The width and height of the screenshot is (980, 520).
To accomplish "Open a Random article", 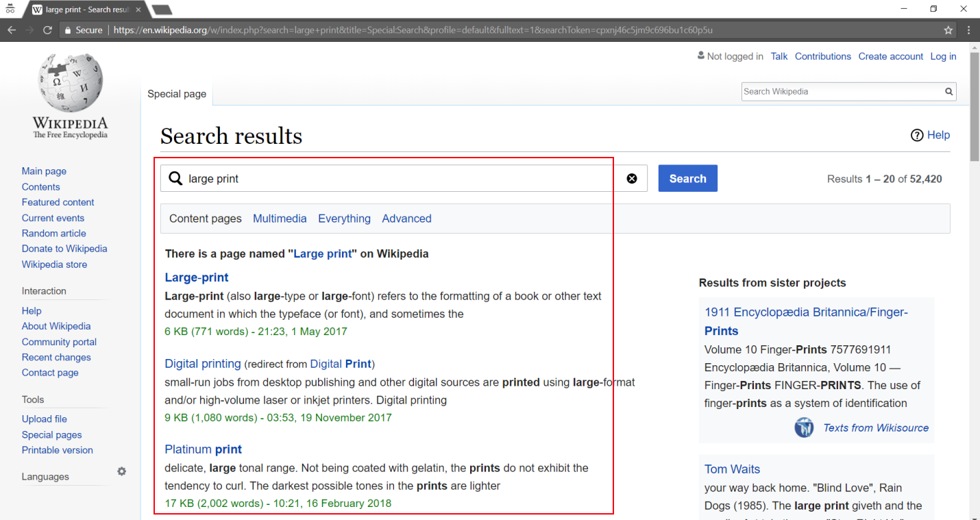I will tap(54, 233).
